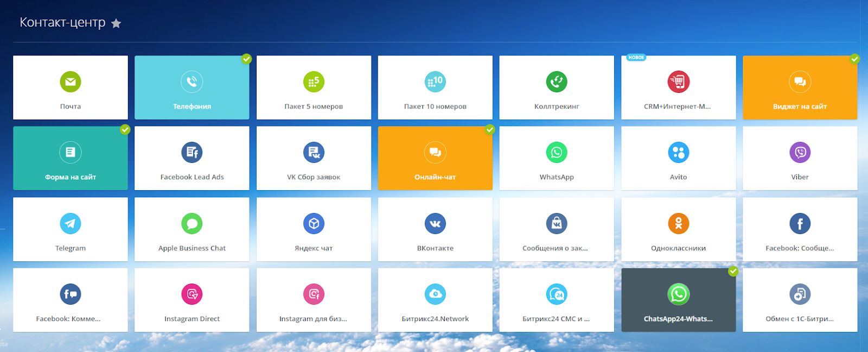The image size is (868, 352).
Task: Open the Почта mail icon
Action: 71,82
